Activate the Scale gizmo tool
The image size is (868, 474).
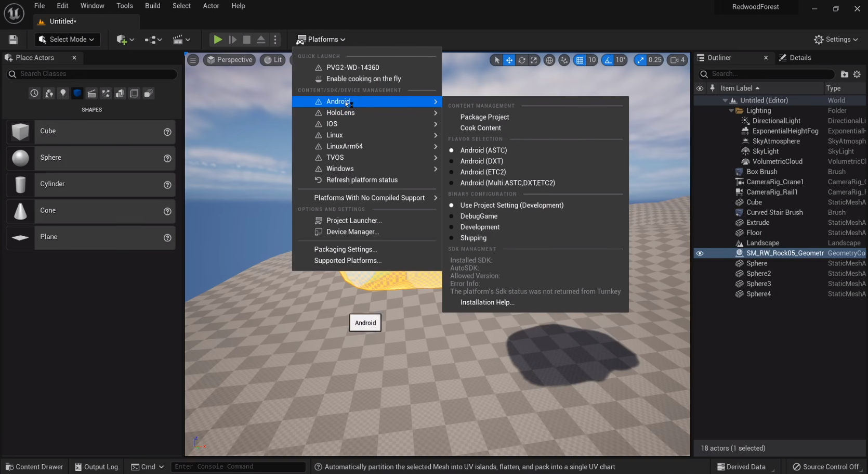pos(534,60)
